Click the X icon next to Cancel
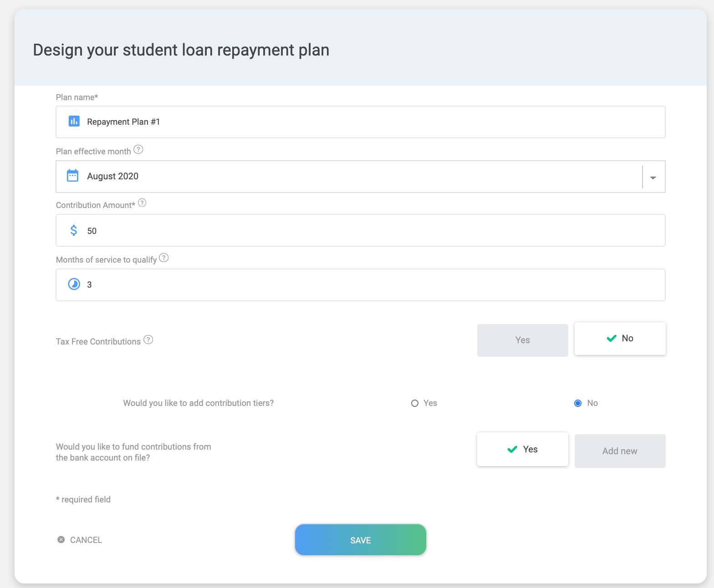 coord(61,540)
